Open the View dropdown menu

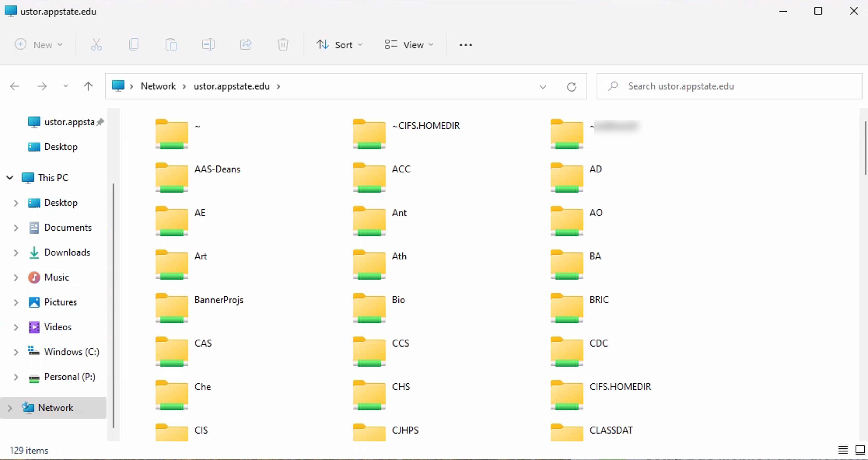[x=409, y=45]
